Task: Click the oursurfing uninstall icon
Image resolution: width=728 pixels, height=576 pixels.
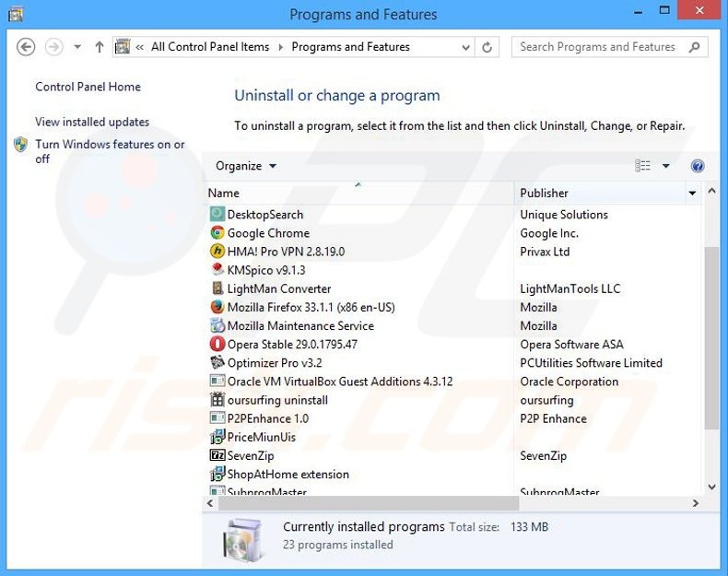Action: pos(217,400)
